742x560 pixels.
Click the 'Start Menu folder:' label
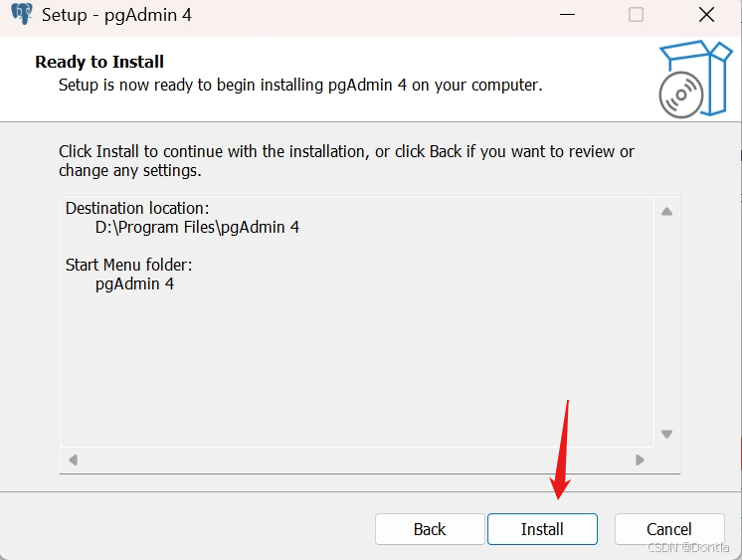(x=128, y=266)
